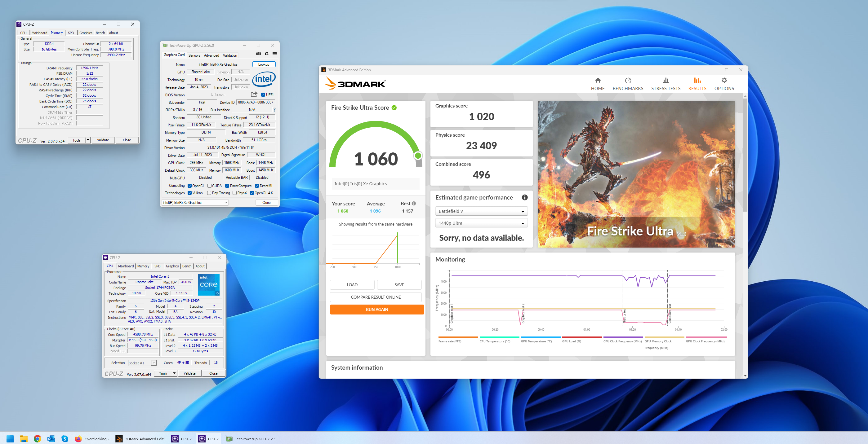Click the 3DMark vertical scrollbar thumb

(745, 155)
